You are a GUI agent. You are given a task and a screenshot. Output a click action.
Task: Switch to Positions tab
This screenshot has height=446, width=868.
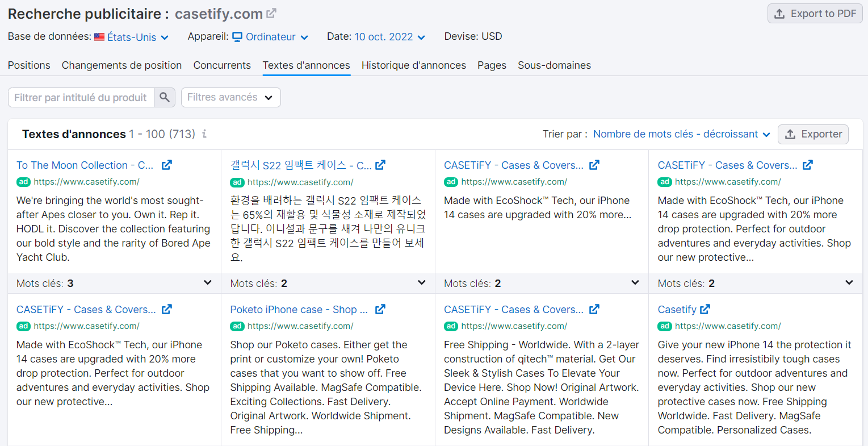pos(29,65)
